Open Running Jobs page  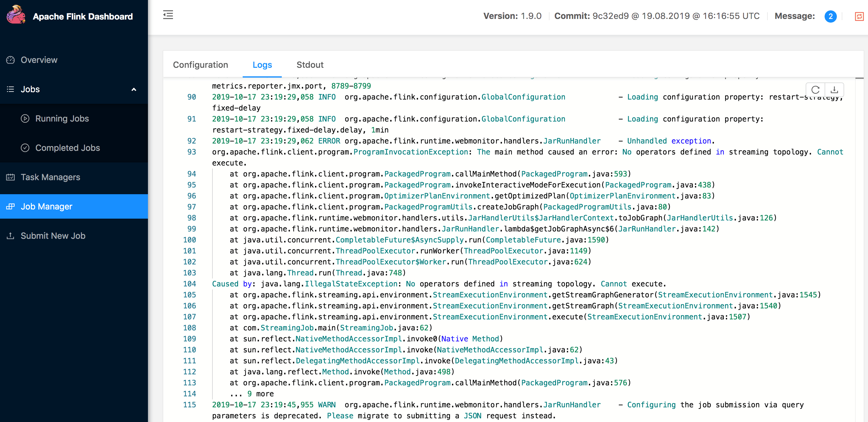(74, 118)
